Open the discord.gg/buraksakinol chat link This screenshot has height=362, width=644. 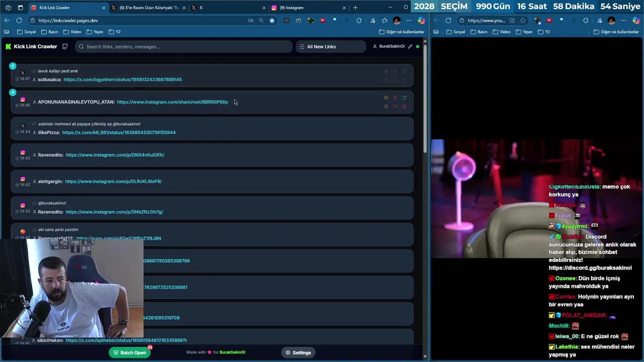tap(590, 268)
